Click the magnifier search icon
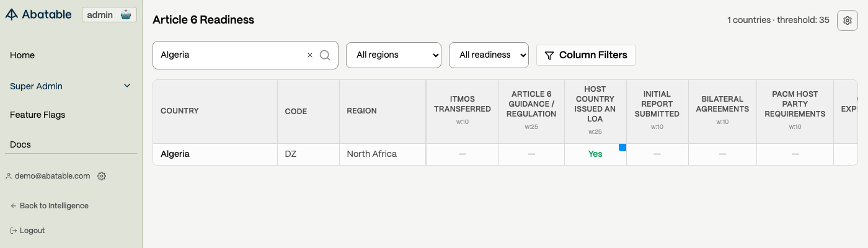Image resolution: width=868 pixels, height=248 pixels. tap(325, 55)
